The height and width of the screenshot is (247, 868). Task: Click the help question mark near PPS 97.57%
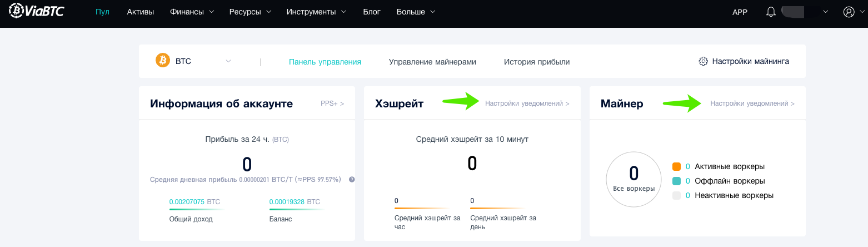point(352,180)
